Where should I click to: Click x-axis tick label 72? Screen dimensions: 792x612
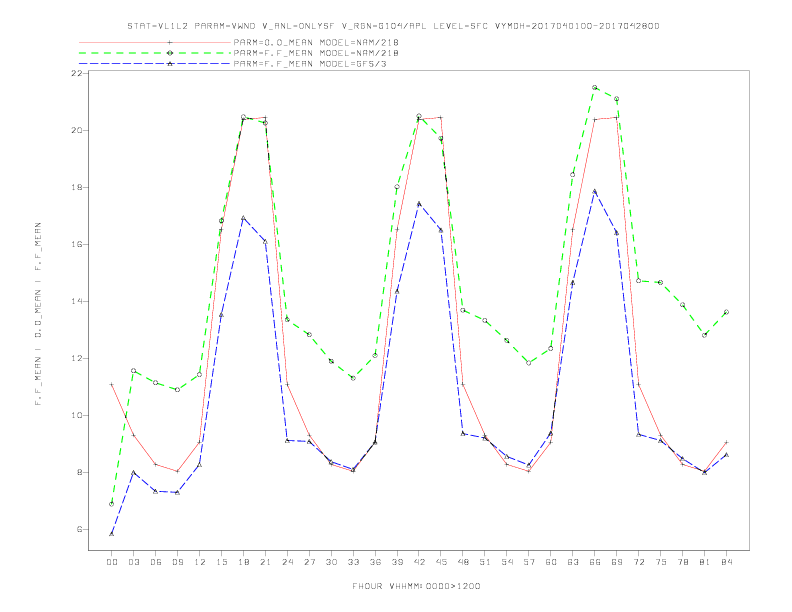(x=638, y=562)
